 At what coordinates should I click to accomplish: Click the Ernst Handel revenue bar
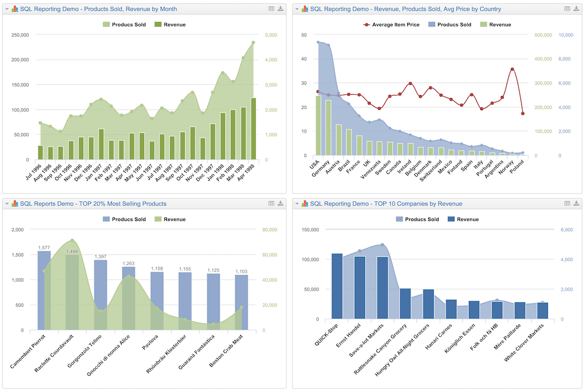[x=360, y=288]
